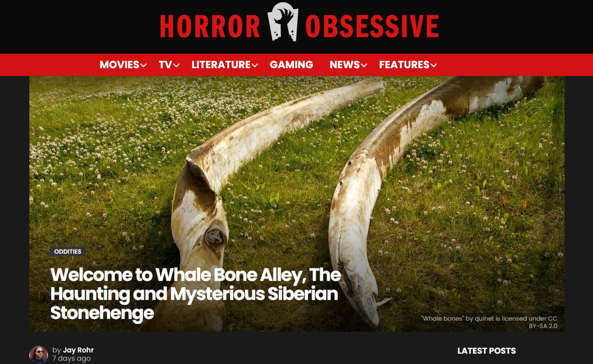The height and width of the screenshot is (364, 593).
Task: Open the News menu item
Action: point(344,65)
